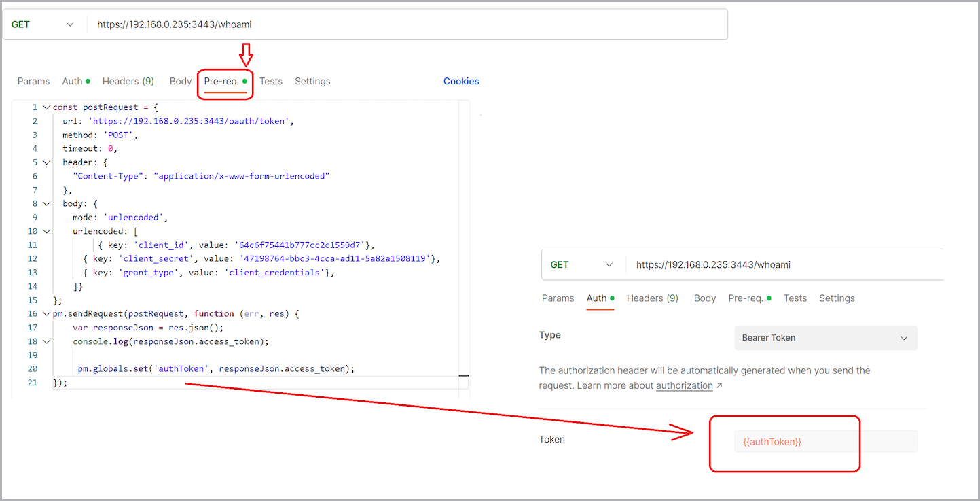Click the client_id key line
This screenshot has height=501, width=980.
[x=236, y=245]
